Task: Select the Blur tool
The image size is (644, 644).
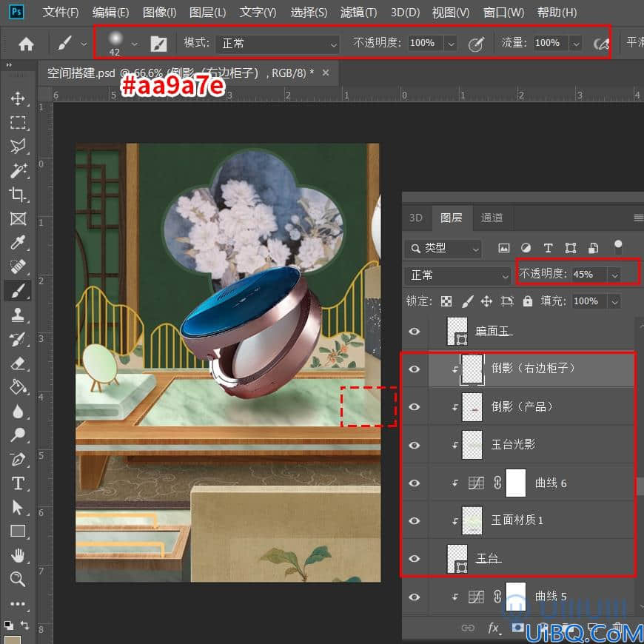Action: point(18,411)
